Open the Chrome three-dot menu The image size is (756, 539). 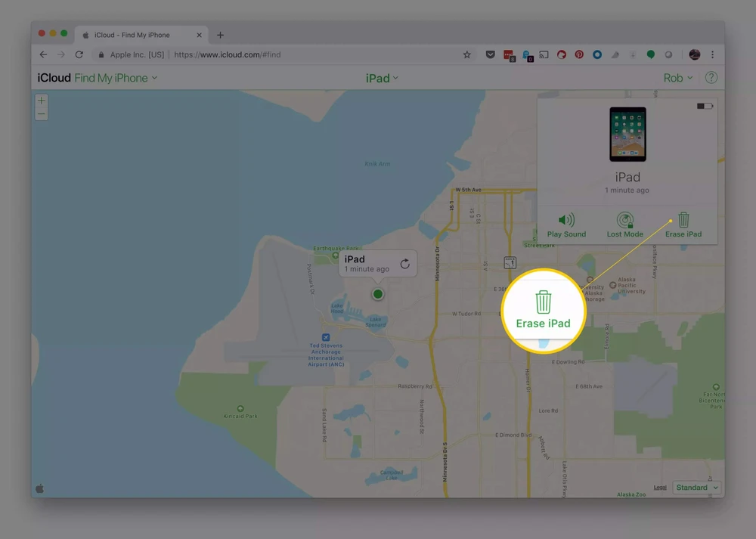(x=712, y=54)
